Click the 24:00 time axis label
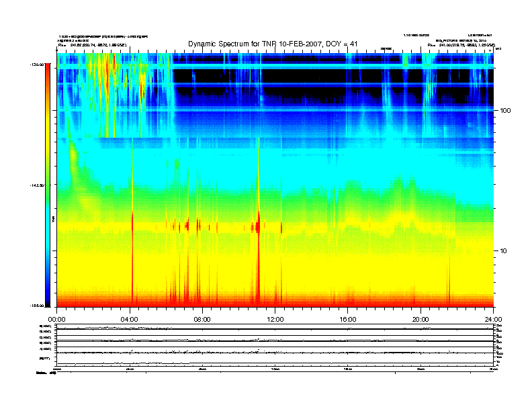This screenshot has height=411, width=532. click(493, 320)
